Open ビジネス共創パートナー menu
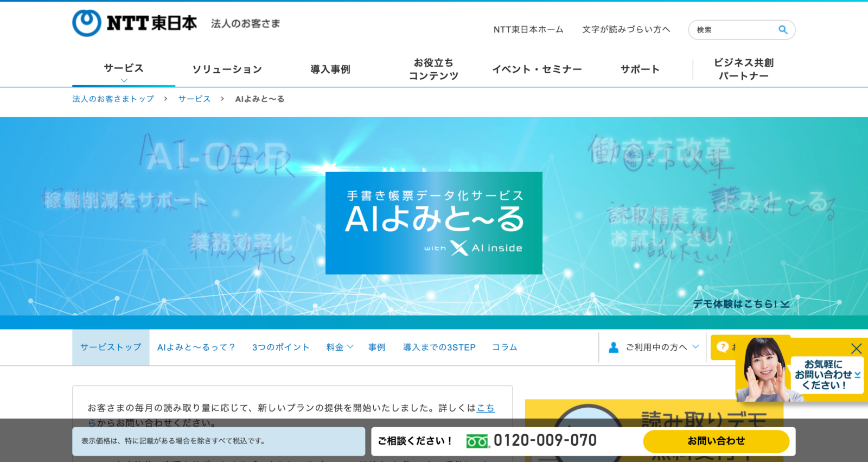Image resolution: width=868 pixels, height=462 pixels. tap(744, 69)
